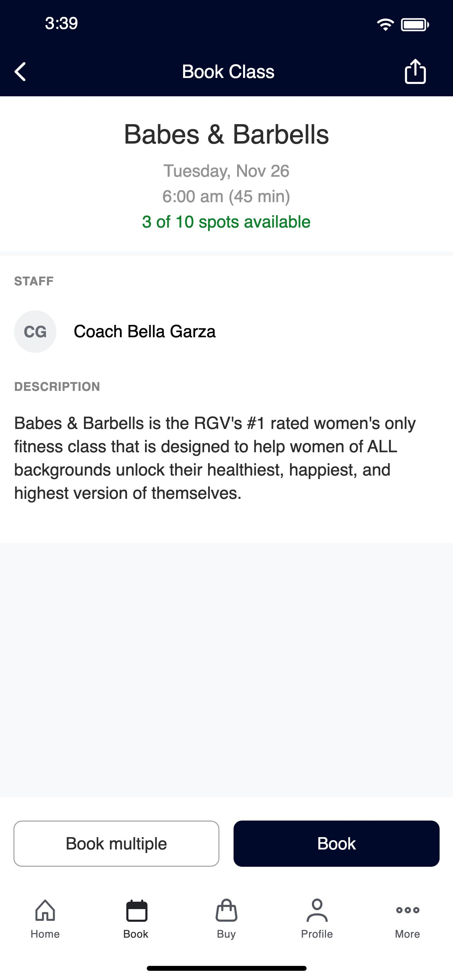This screenshot has width=453, height=980.
Task: Tap the Home house icon
Action: pos(45,910)
